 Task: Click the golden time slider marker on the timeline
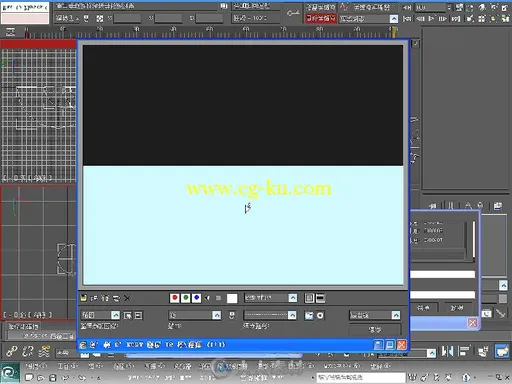click(394, 32)
